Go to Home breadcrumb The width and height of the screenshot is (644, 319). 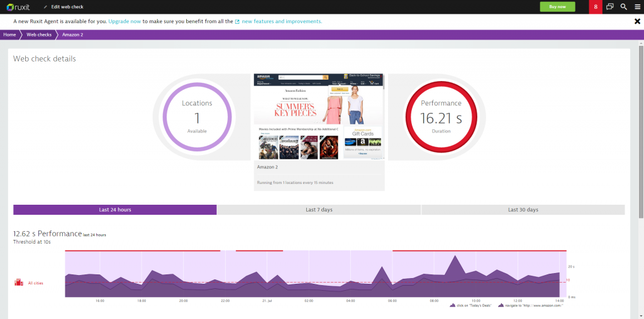pos(9,35)
